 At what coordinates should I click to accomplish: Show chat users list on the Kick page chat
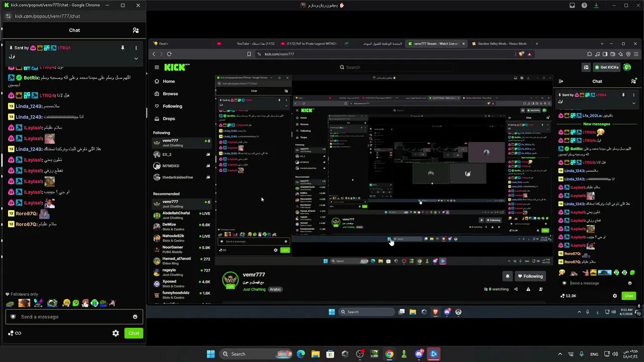[633, 81]
